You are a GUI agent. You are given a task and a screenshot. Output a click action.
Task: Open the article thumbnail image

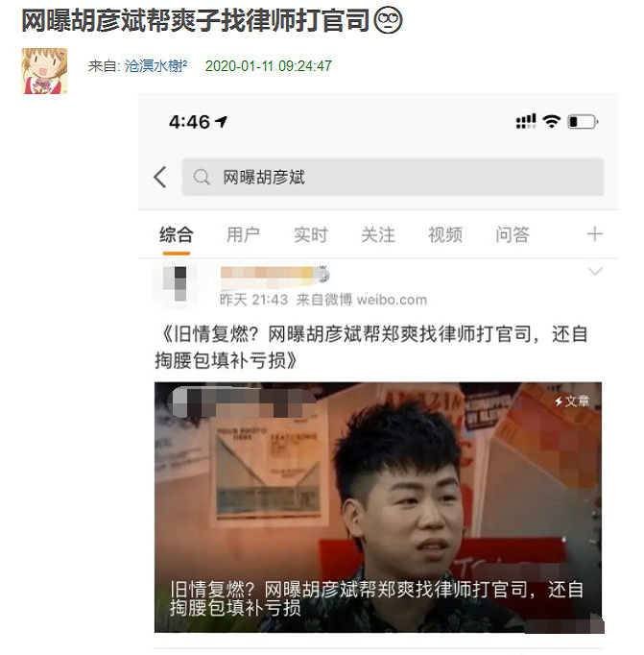(x=378, y=507)
